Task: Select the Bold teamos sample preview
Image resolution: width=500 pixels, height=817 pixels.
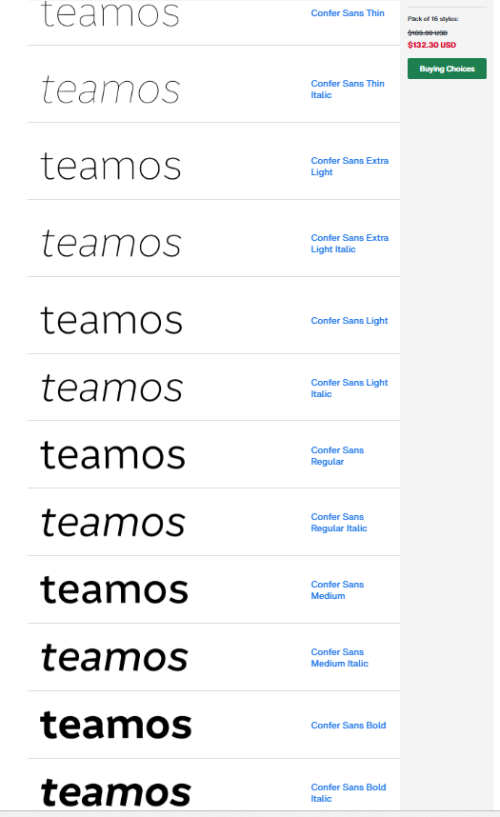Action: tap(116, 725)
